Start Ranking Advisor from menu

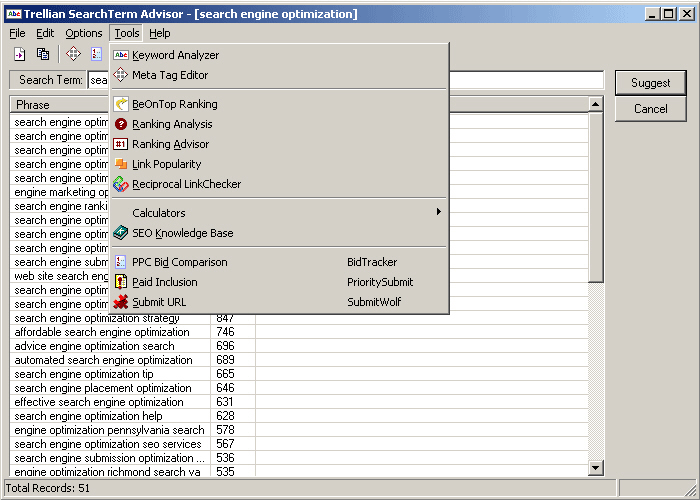[x=279, y=144]
